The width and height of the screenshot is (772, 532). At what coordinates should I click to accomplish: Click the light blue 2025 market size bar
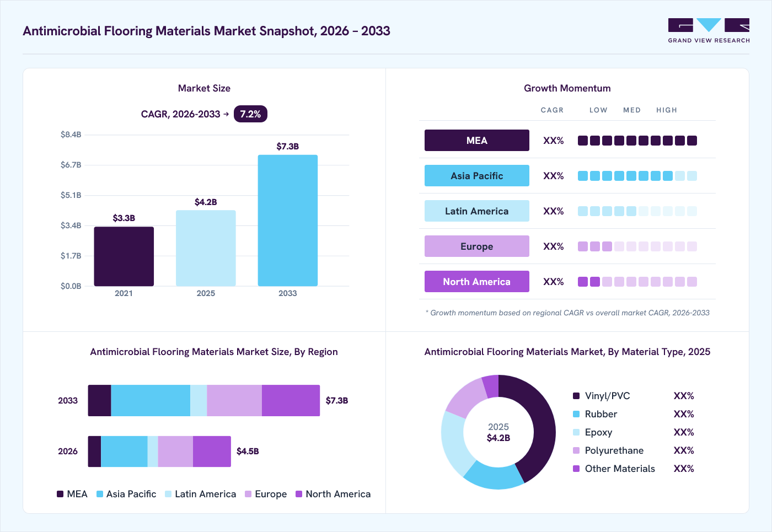coord(206,248)
